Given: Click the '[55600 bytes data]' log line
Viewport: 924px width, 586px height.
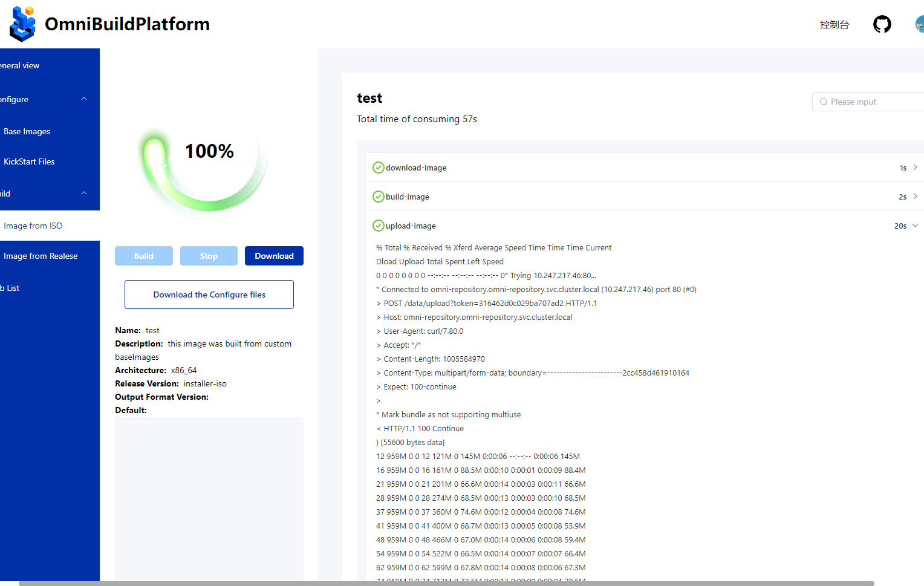Looking at the screenshot, I should coord(410,443).
